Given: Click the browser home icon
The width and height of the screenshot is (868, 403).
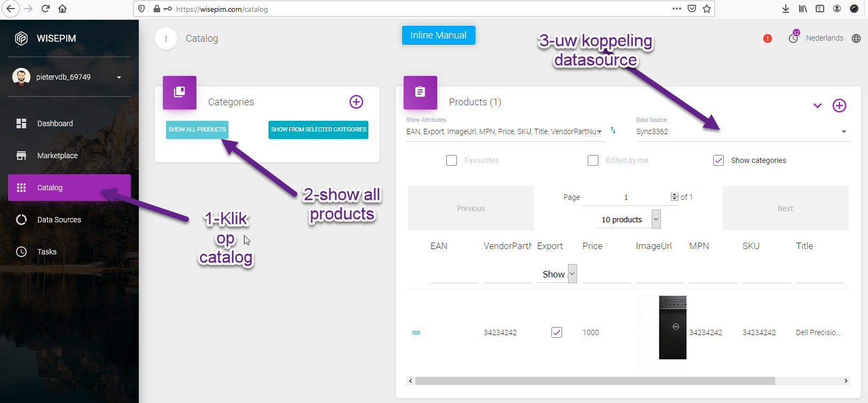Looking at the screenshot, I should tap(62, 9).
